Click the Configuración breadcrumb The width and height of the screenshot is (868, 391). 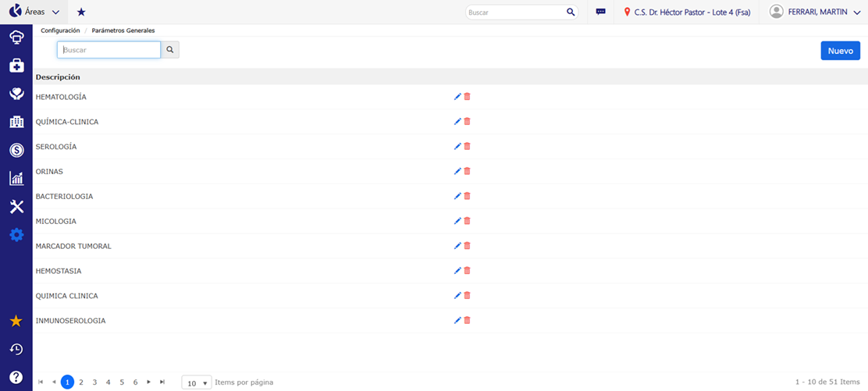tap(60, 30)
